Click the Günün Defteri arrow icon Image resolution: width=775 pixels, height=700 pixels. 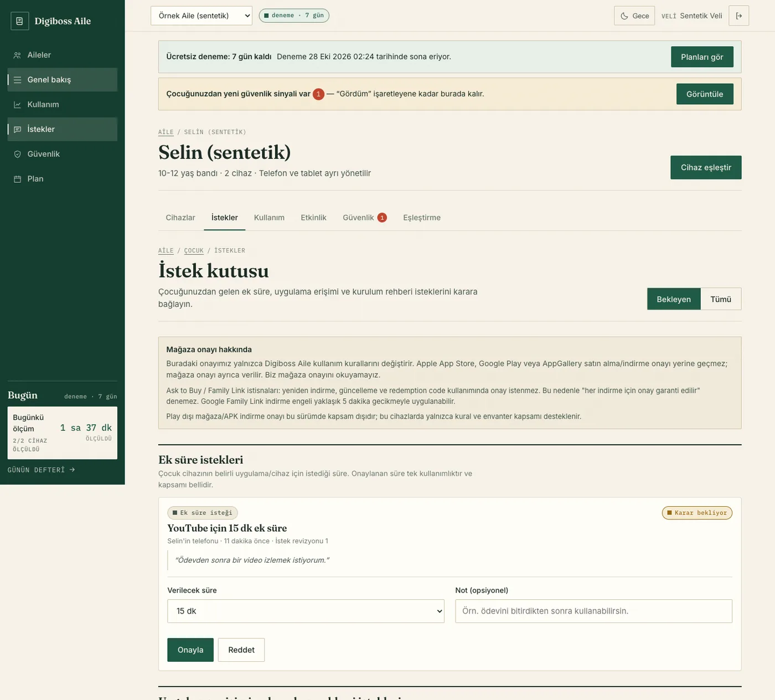point(72,470)
